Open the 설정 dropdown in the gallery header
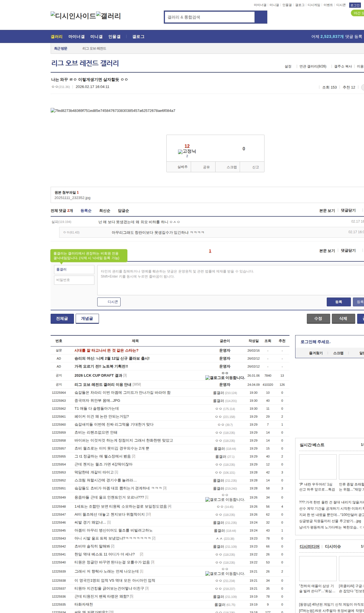 click(288, 66)
